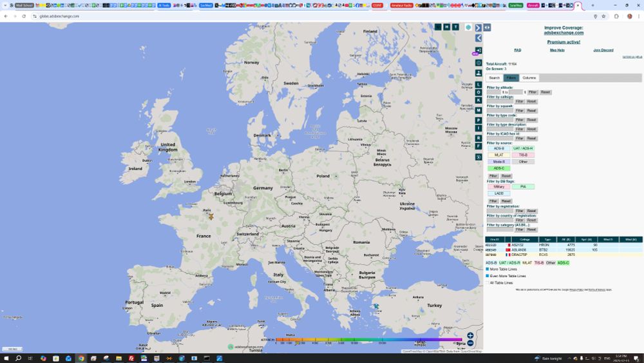
Task: Click the right-pointing chevron sidebar arrow
Action: (478, 28)
